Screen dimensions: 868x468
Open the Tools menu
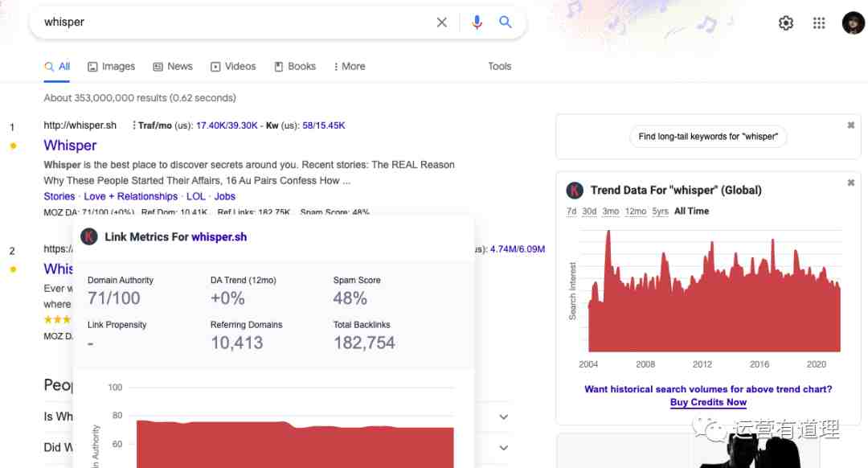tap(499, 67)
